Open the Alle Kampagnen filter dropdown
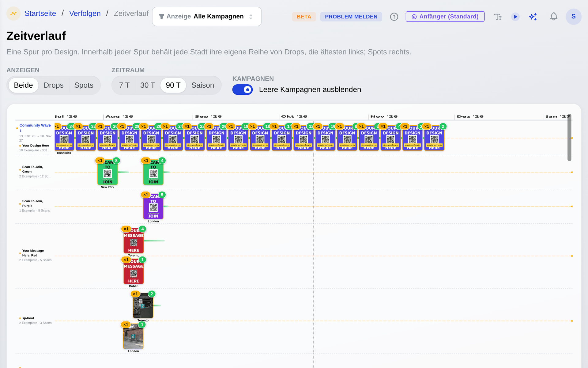This screenshot has height=368, width=588. (x=207, y=17)
